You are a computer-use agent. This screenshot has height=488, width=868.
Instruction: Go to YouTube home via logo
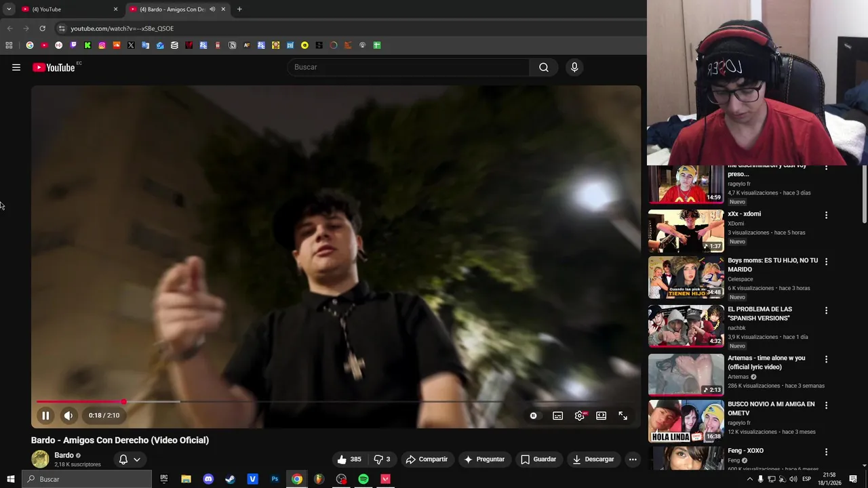[x=54, y=67]
